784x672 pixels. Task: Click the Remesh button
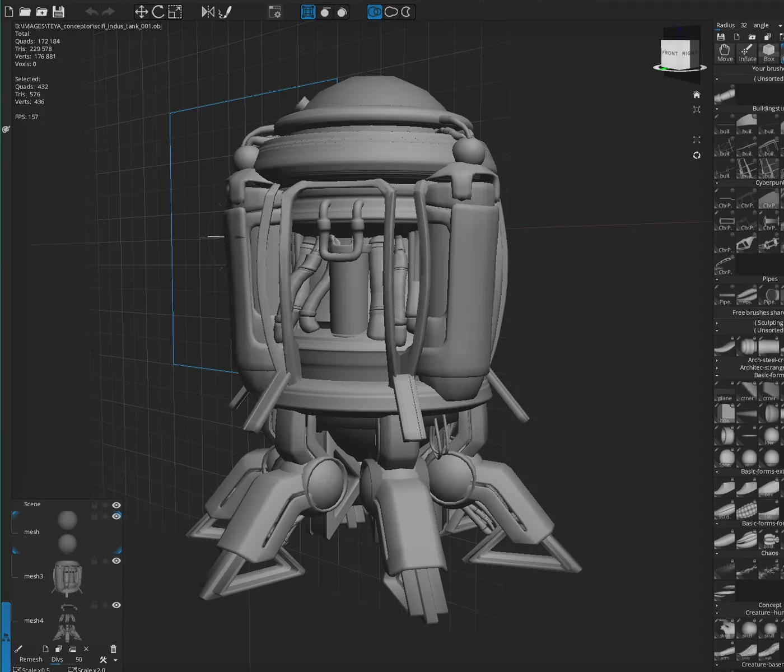point(31,660)
